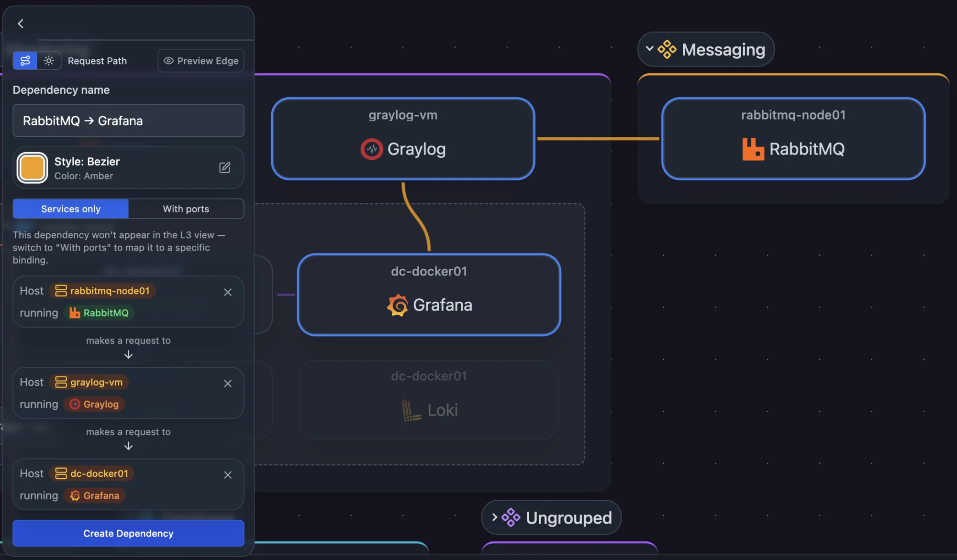Click the server icon beside graylog-vm
957x560 pixels.
tap(61, 382)
